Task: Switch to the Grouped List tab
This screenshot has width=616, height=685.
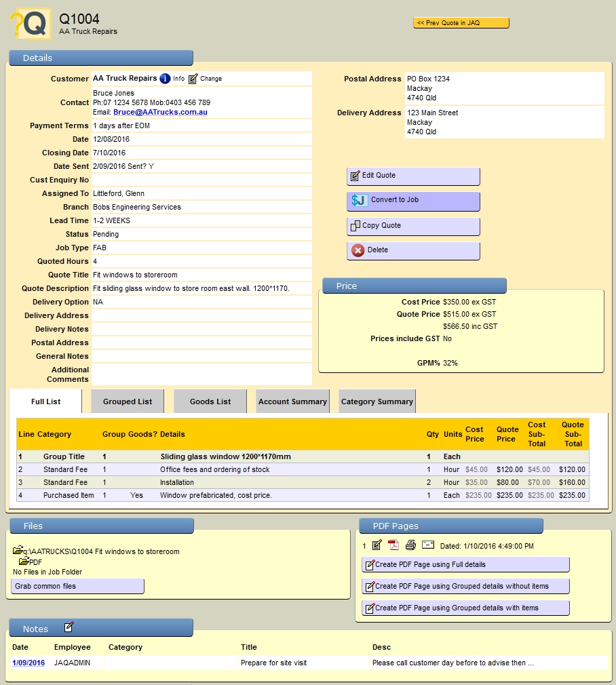Action: (128, 402)
